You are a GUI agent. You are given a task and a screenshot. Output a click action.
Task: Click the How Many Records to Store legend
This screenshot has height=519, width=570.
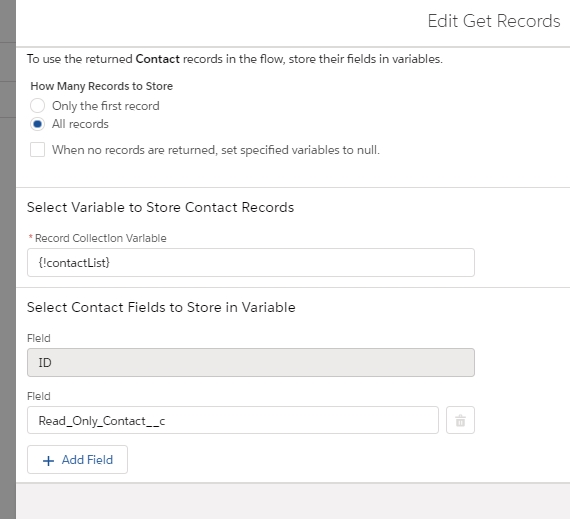(x=101, y=86)
